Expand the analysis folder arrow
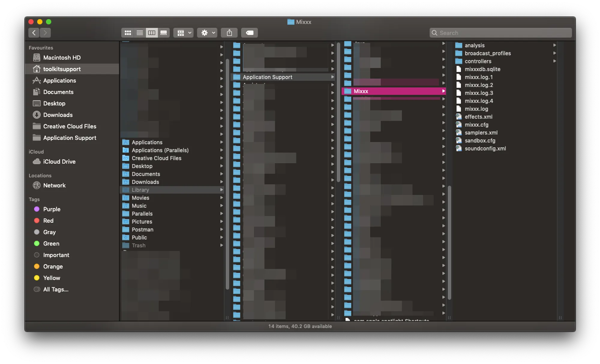The height and width of the screenshot is (364, 600). click(554, 45)
